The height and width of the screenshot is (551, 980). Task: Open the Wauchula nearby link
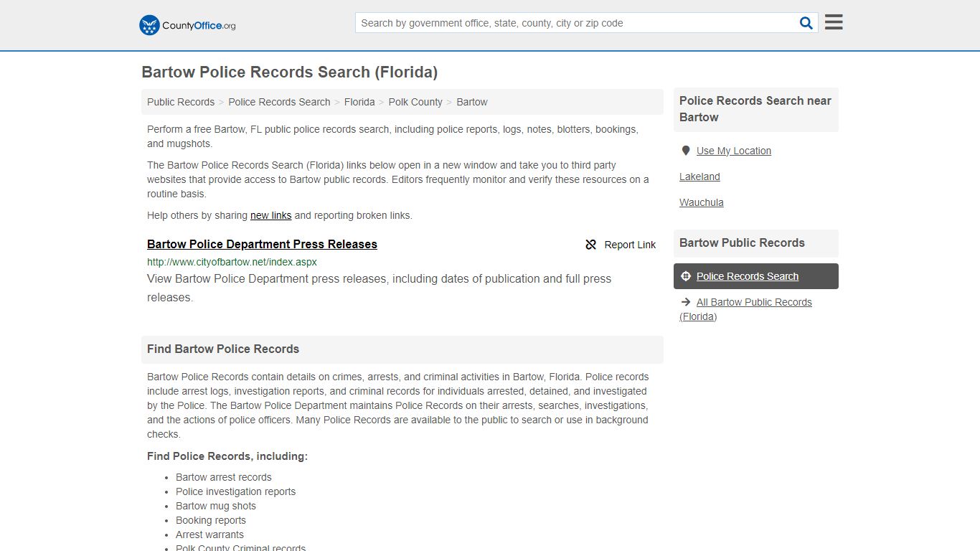point(701,202)
